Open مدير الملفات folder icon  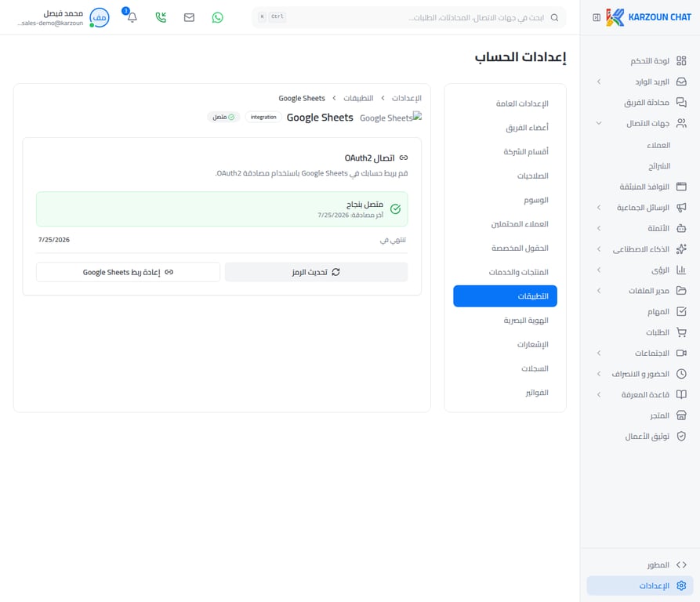click(x=681, y=291)
